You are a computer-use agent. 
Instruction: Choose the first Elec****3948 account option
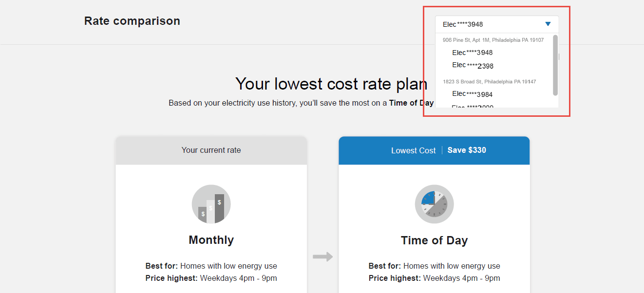tap(473, 53)
